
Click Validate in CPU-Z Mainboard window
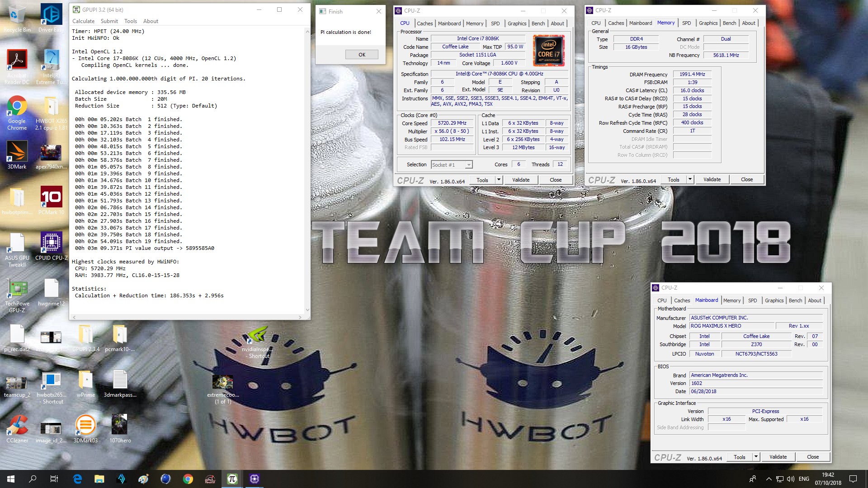point(778,457)
